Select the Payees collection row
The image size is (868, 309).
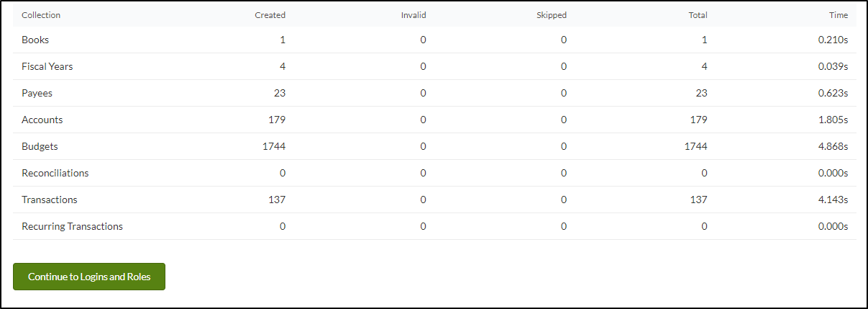point(434,94)
